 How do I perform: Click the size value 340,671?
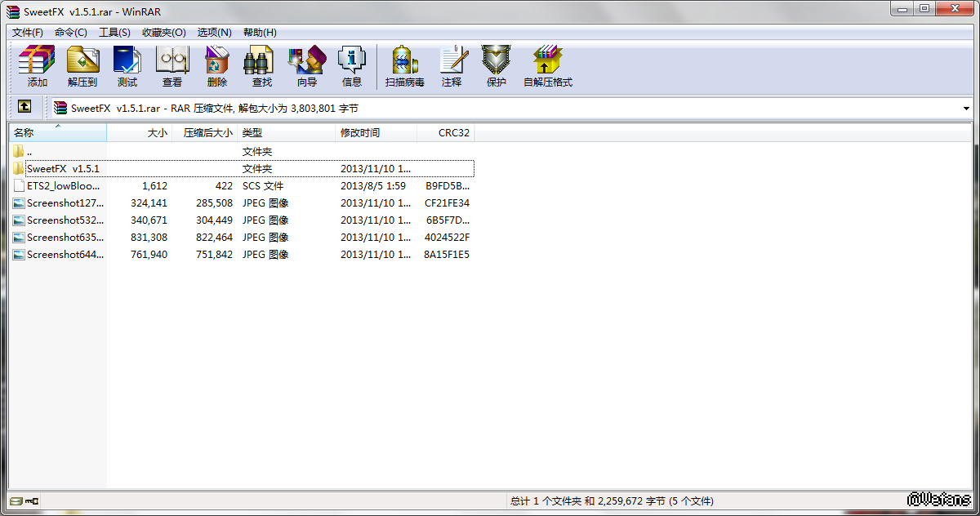[x=149, y=220]
